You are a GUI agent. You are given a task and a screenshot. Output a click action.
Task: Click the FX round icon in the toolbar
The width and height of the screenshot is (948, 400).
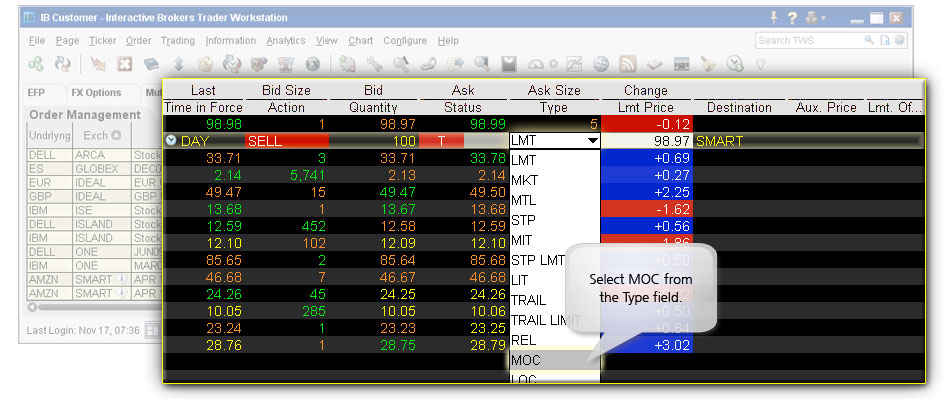(x=313, y=63)
